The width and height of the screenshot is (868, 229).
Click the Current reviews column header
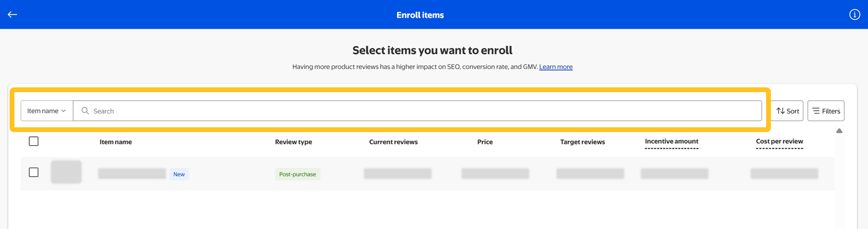point(393,142)
